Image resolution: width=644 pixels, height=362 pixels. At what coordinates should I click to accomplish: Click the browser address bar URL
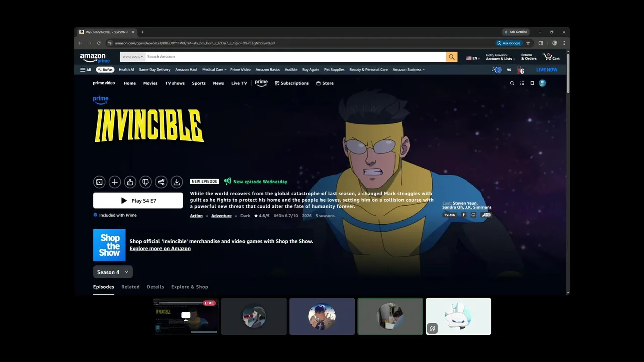(x=195, y=43)
